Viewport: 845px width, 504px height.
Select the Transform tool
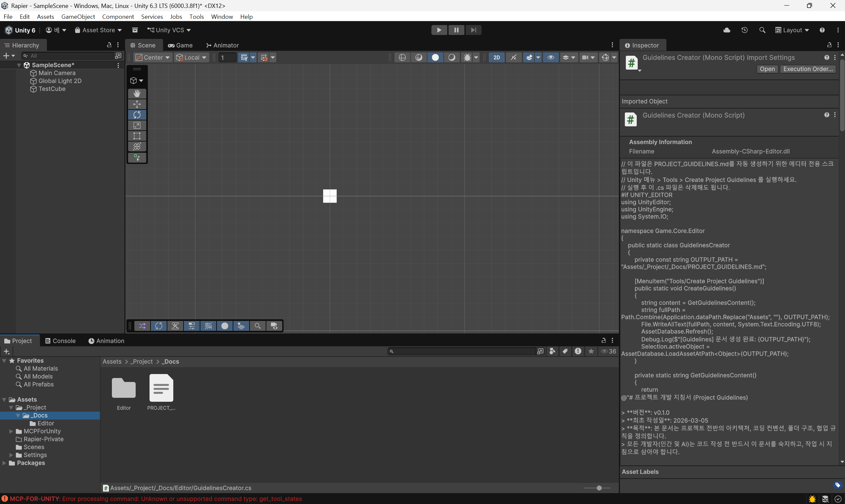click(x=137, y=146)
